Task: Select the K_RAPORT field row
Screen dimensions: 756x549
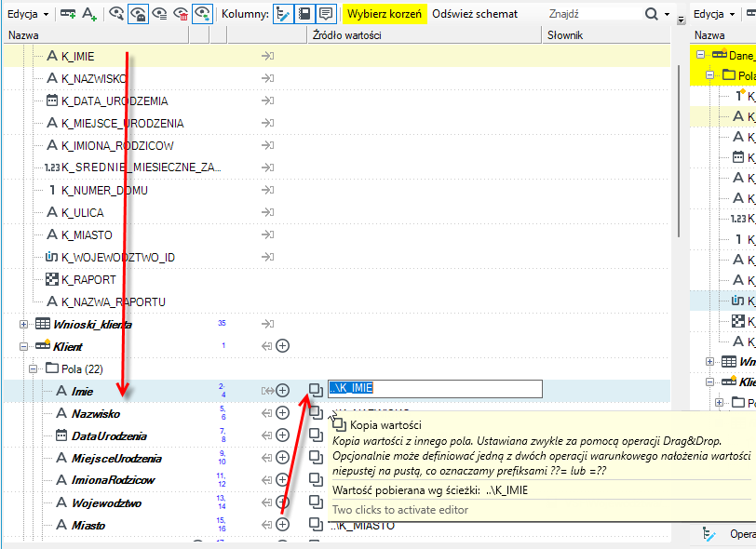Action: [336, 279]
